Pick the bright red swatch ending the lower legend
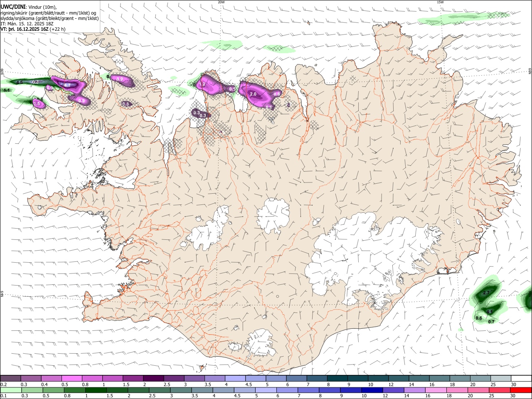This screenshot has width=532, height=399. click(521, 390)
